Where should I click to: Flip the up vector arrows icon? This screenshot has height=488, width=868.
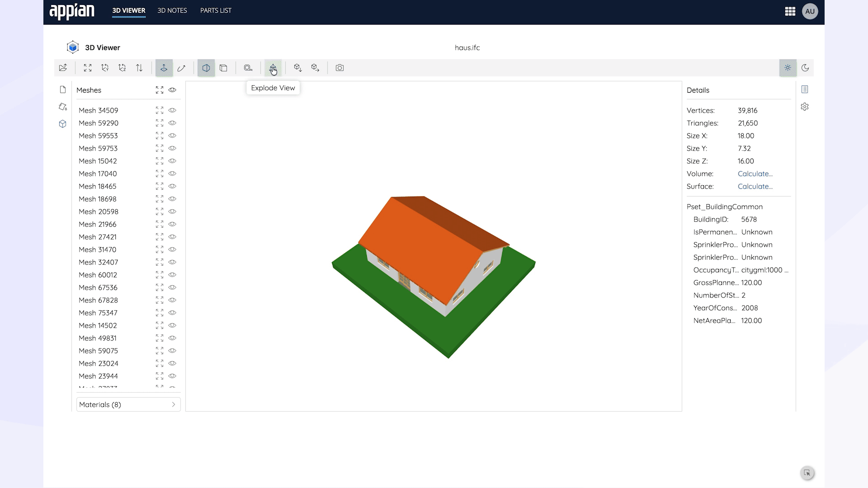pyautogui.click(x=139, y=68)
